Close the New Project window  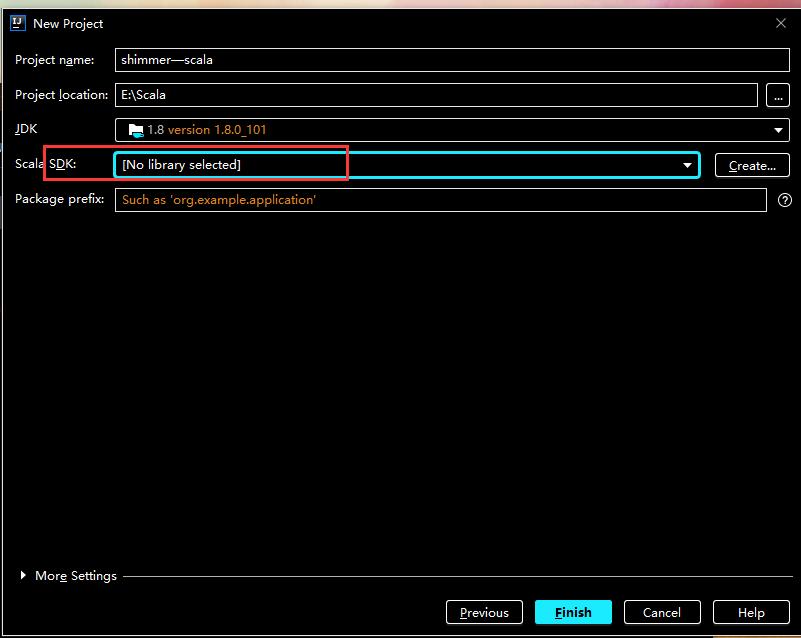[x=781, y=23]
